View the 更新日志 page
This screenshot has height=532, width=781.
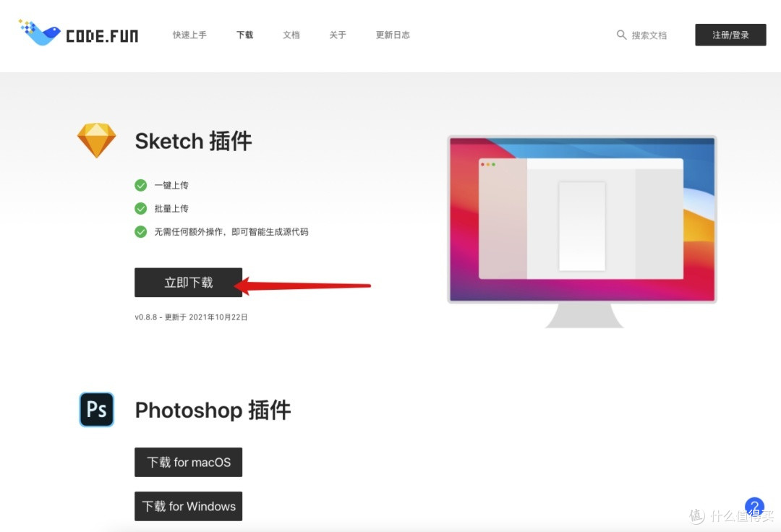tap(393, 35)
